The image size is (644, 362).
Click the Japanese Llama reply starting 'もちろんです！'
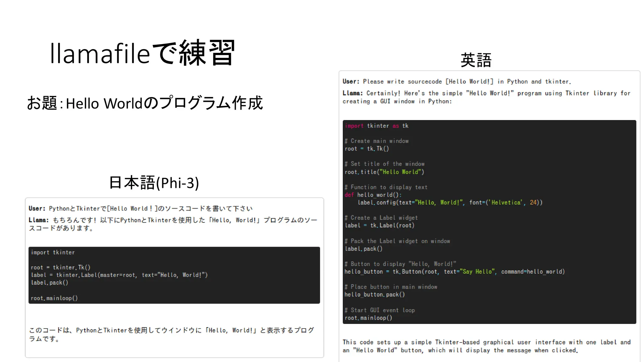pos(173,224)
